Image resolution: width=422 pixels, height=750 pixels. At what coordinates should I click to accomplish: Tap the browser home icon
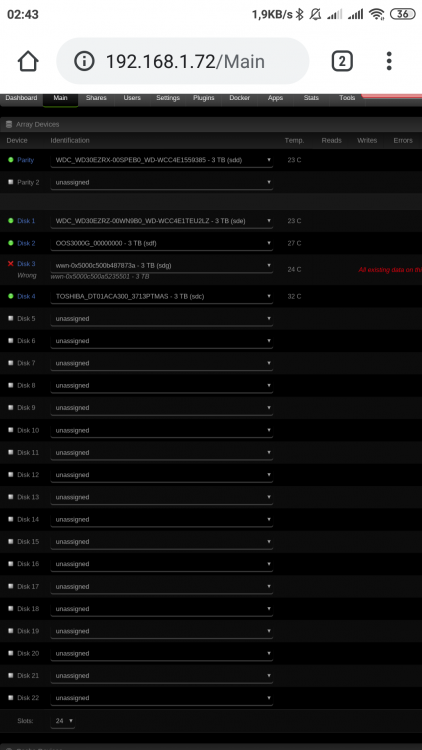pyautogui.click(x=28, y=61)
